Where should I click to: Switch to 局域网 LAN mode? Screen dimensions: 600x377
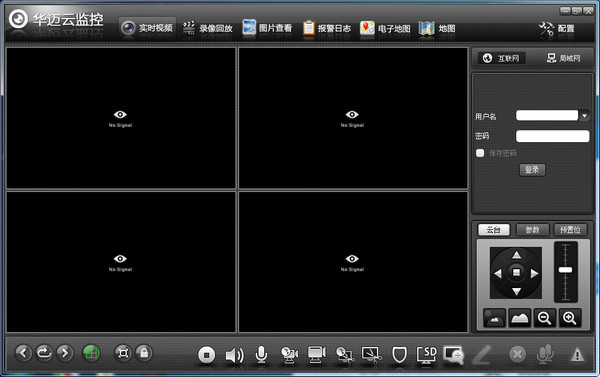coord(563,58)
